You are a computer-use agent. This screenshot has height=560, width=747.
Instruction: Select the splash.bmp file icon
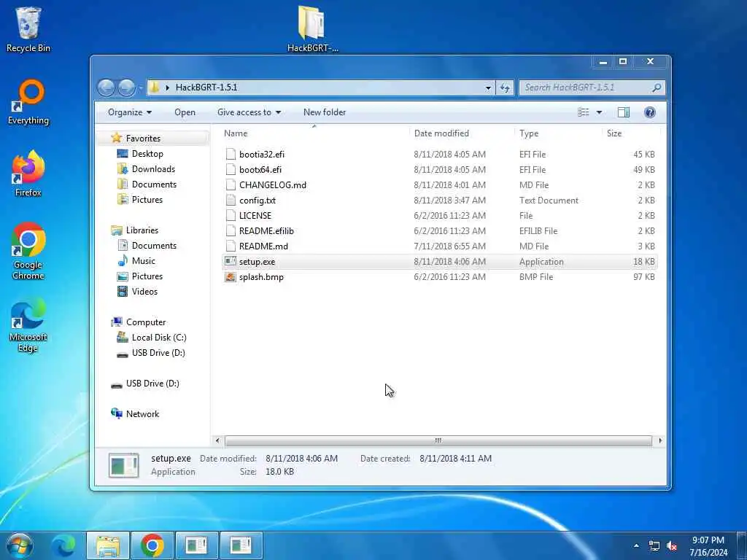tap(231, 277)
